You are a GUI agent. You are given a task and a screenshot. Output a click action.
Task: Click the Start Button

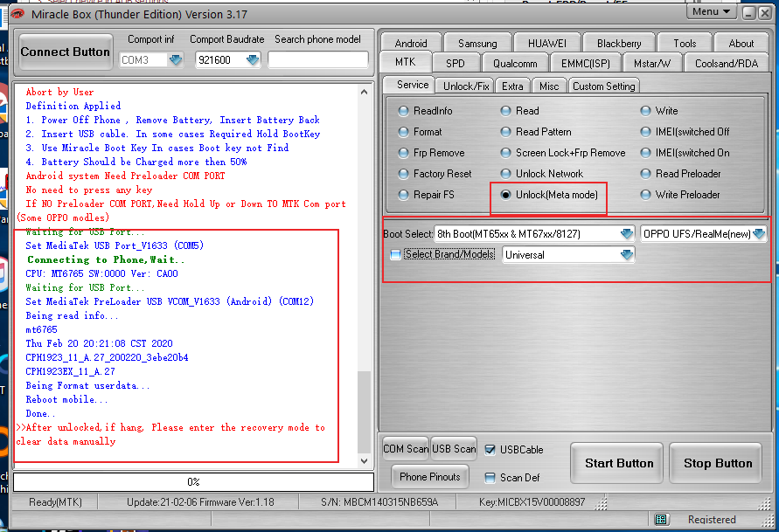(618, 464)
